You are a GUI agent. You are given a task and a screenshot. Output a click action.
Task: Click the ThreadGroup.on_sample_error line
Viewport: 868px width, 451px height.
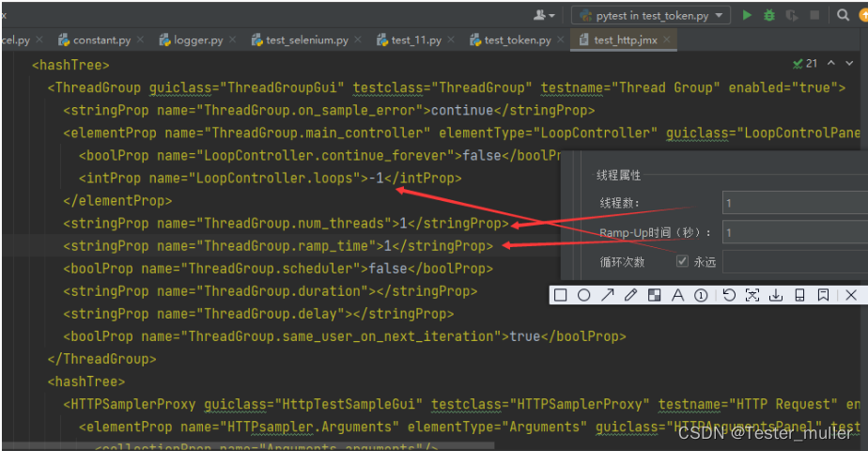coord(329,111)
